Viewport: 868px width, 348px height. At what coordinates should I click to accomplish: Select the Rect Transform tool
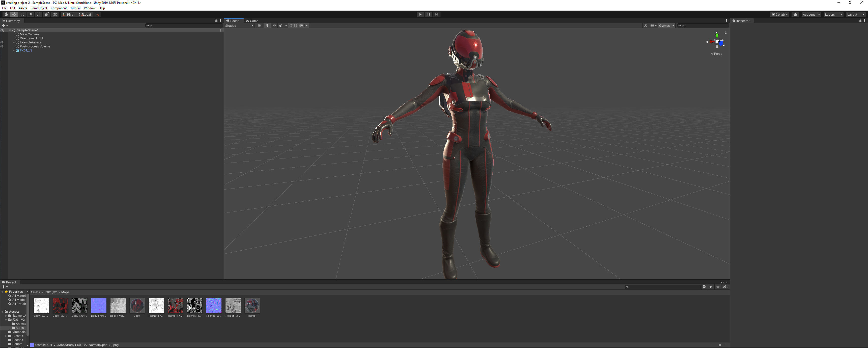[38, 14]
